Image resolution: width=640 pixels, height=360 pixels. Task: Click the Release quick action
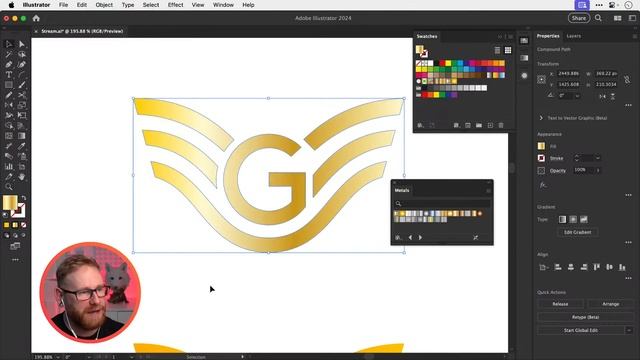pyautogui.click(x=560, y=304)
